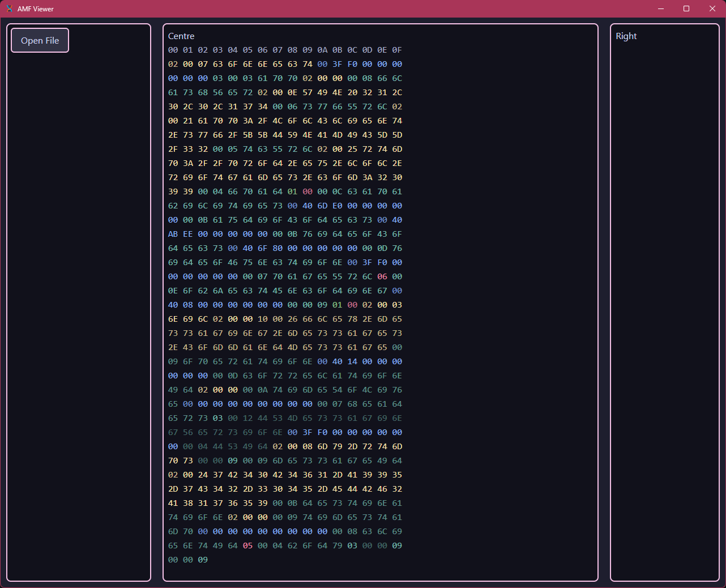Click the blue EE byte next to AB
The image size is (726, 588).
pyautogui.click(x=188, y=234)
